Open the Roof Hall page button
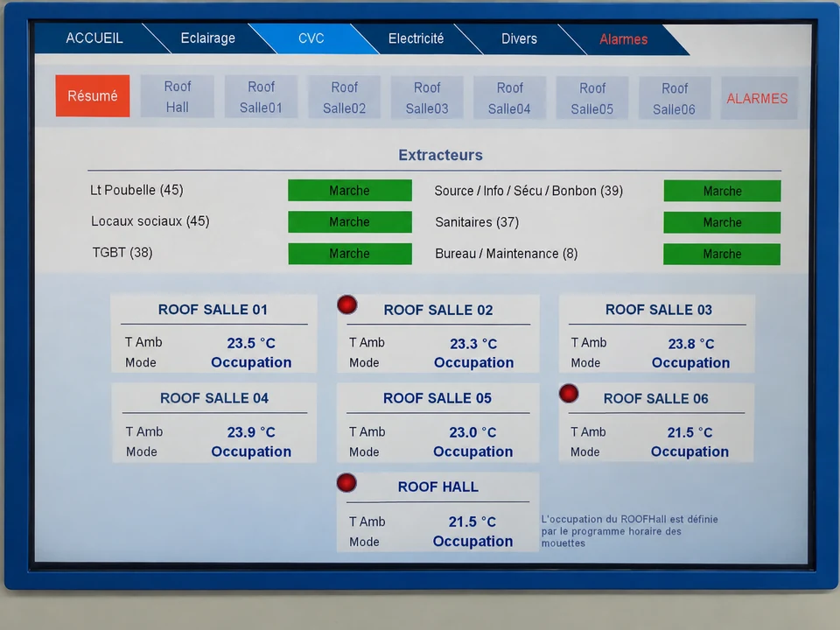This screenshot has width=840, height=630. (178, 96)
